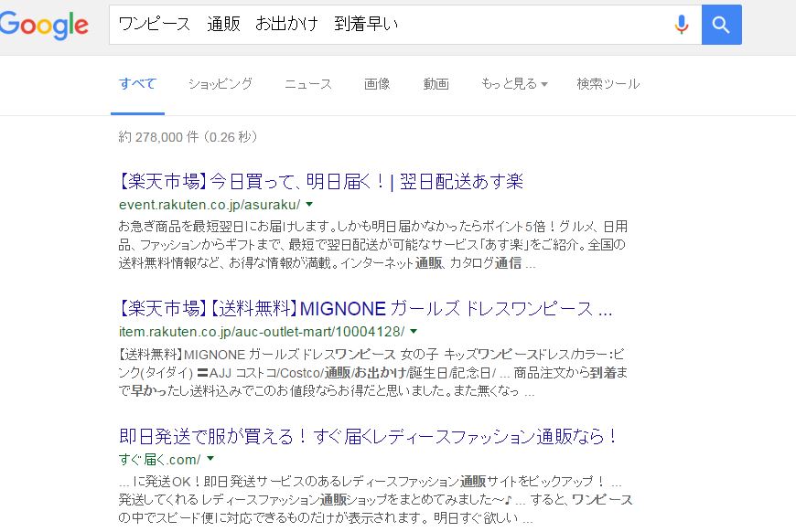Open 楽天市場 今日買って、明日届く result

(x=321, y=181)
